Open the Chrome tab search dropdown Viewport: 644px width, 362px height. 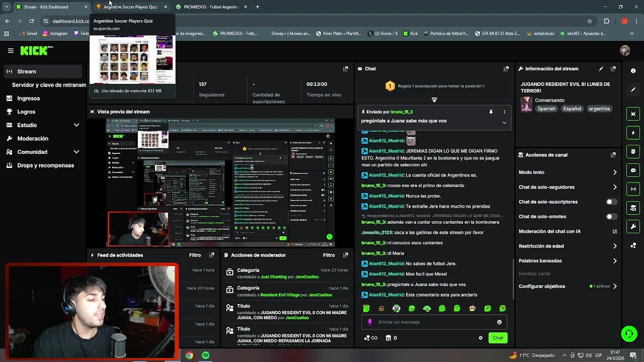click(x=7, y=7)
